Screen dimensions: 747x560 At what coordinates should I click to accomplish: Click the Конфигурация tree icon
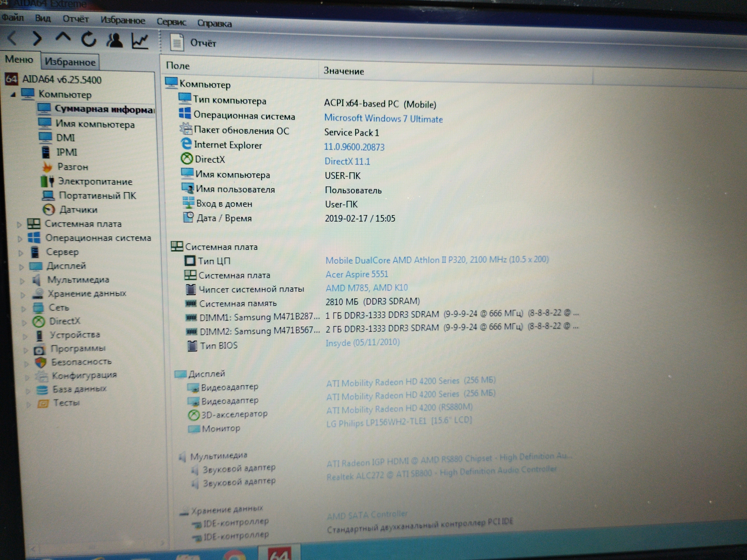tap(41, 376)
